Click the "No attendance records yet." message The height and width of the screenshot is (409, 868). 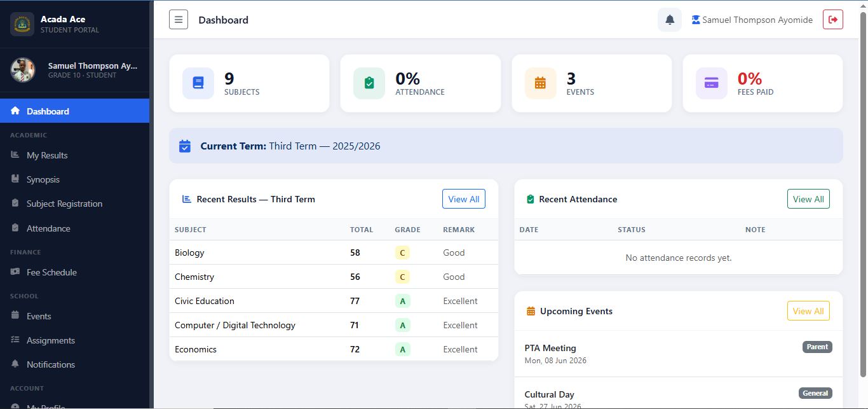tap(679, 258)
